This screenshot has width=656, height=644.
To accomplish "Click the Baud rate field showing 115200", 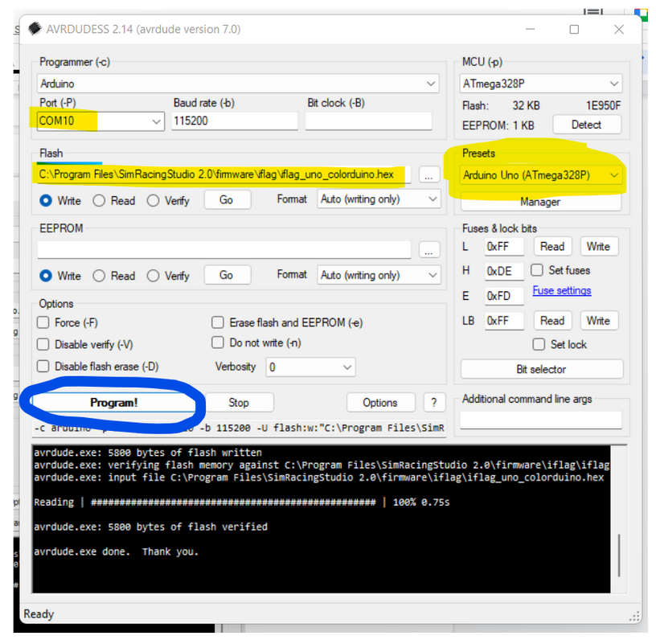I will [x=234, y=121].
